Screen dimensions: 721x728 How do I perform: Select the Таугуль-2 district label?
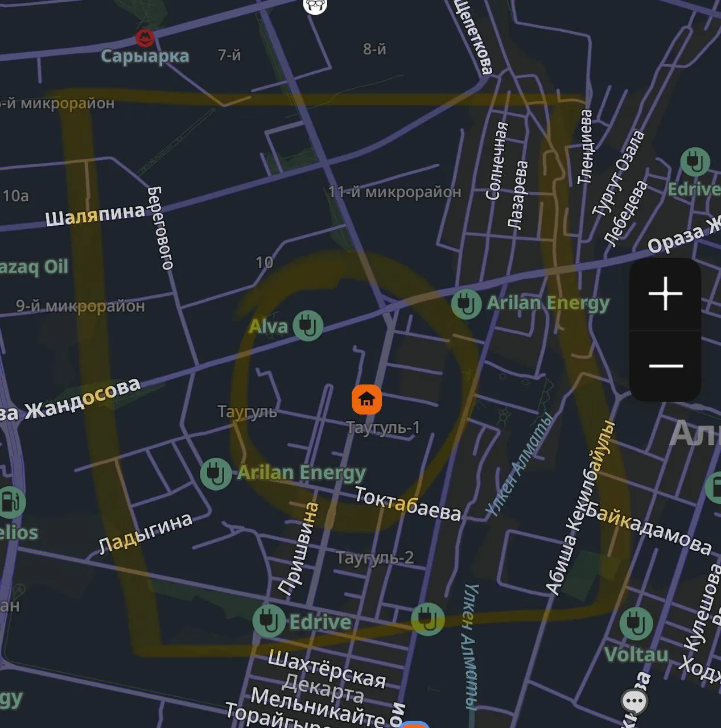coord(374,557)
